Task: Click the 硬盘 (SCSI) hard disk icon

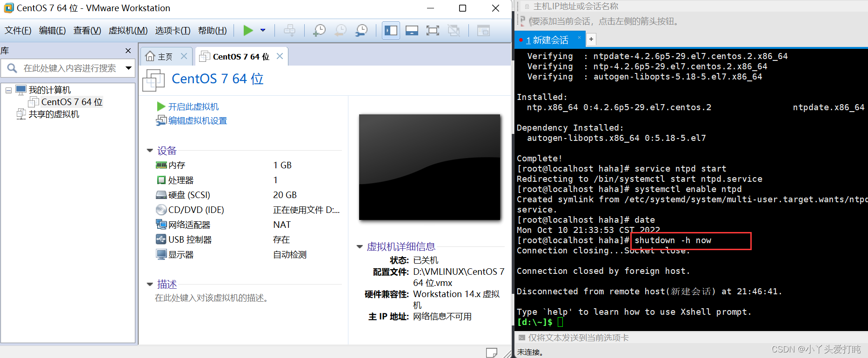Action: (x=161, y=195)
